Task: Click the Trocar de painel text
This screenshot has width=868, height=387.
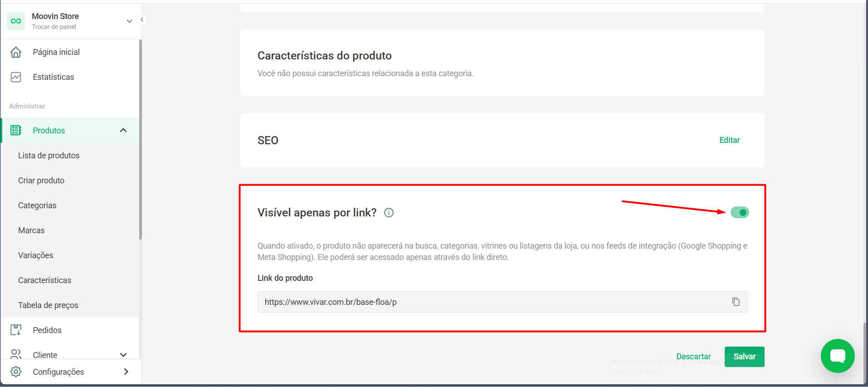Action: [54, 27]
